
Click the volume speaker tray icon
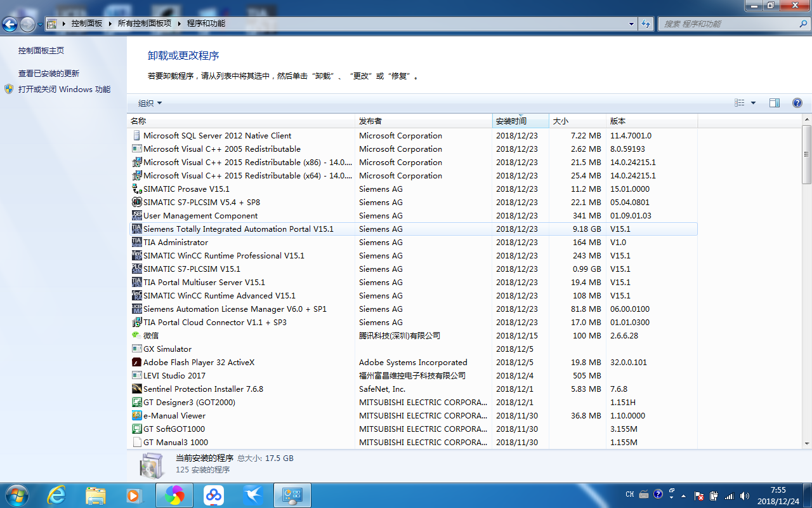tap(744, 496)
